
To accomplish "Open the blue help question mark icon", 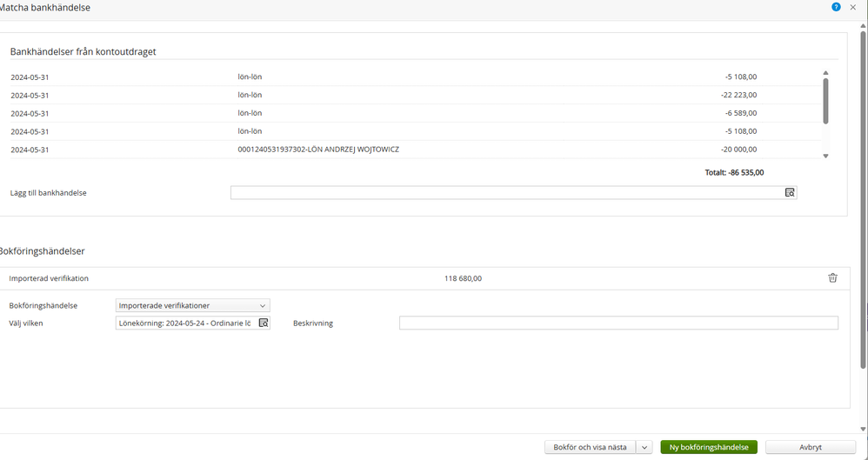I will coord(836,7).
